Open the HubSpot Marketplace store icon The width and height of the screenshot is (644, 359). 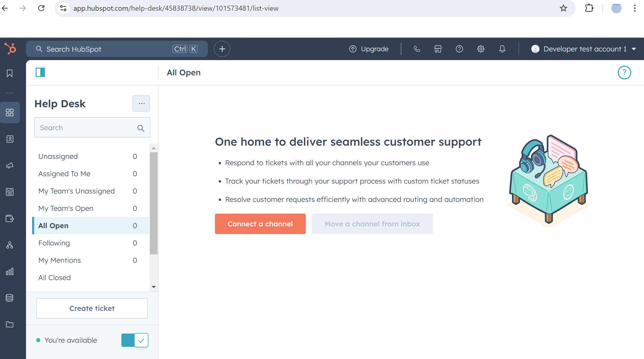click(438, 49)
